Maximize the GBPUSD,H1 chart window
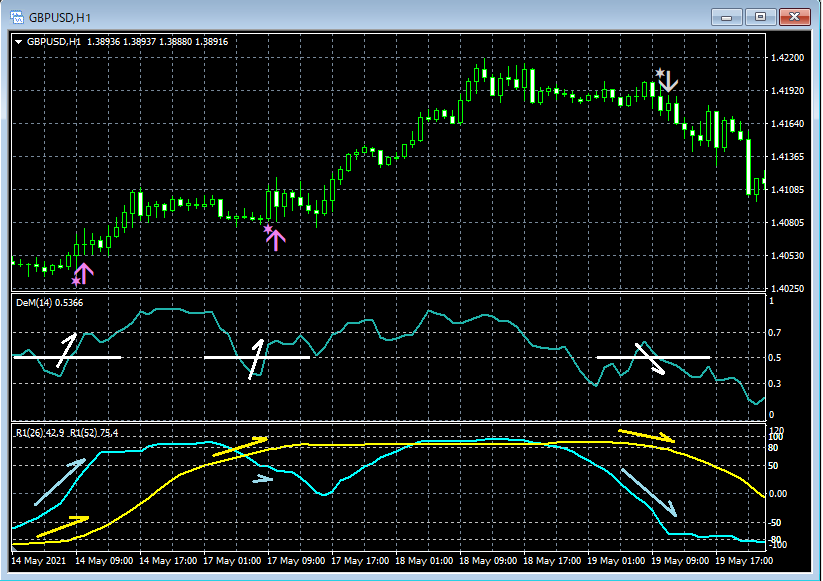823x581 pixels. coord(759,17)
